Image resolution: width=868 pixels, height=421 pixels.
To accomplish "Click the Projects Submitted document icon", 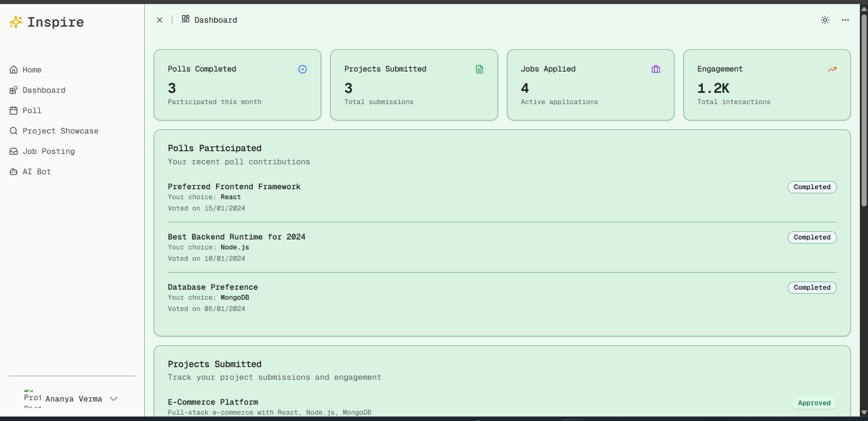I will tap(479, 69).
